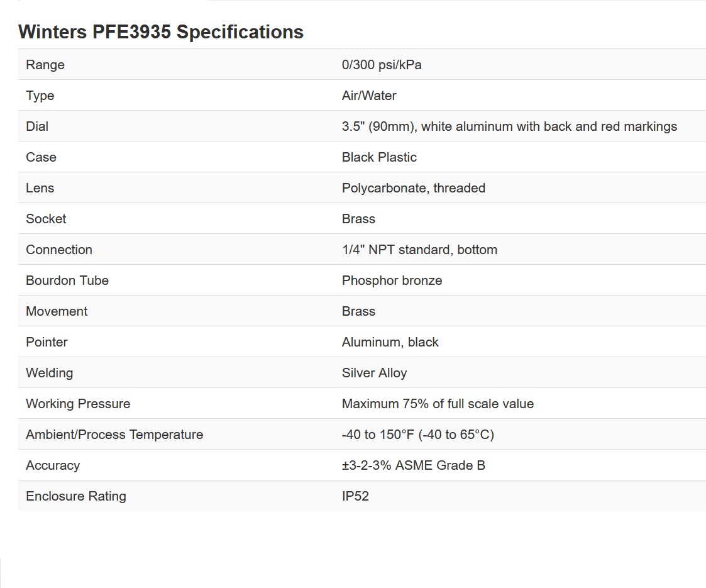Select the Aluminum, black pointer value
706x588 pixels.
(390, 342)
